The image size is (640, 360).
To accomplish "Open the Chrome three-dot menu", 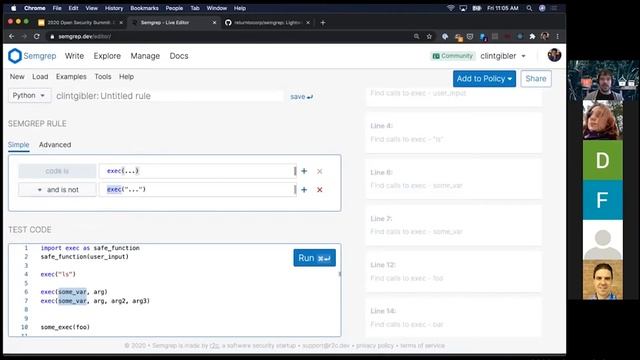I will click(558, 36).
